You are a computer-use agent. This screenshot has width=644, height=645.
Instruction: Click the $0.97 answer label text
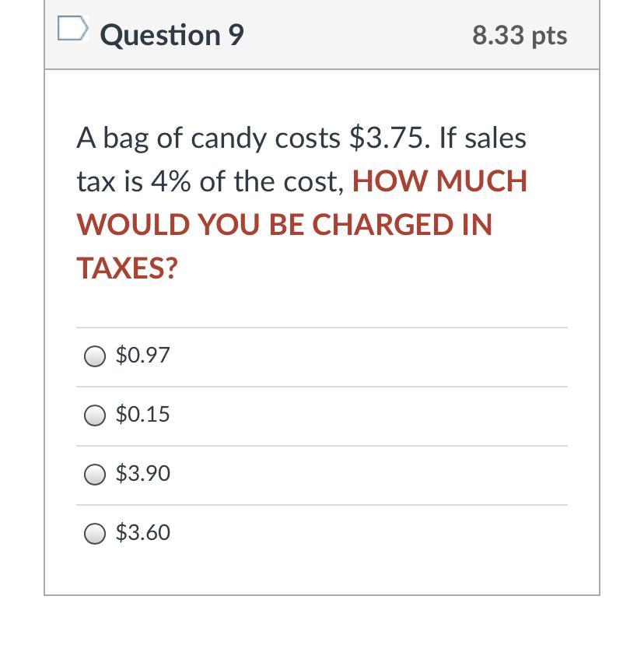[142, 355]
